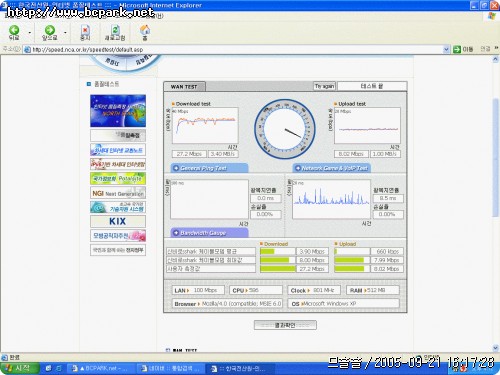
Task: Click the Try again button
Action: pos(324,86)
